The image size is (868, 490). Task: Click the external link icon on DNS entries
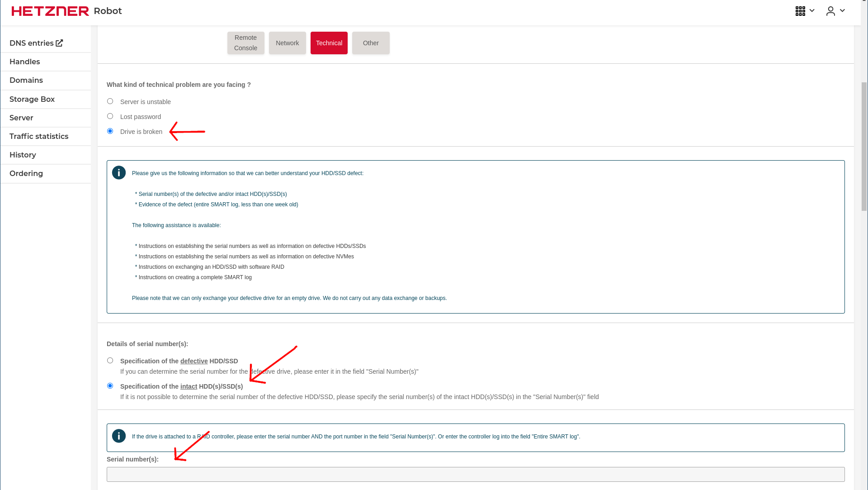(59, 43)
